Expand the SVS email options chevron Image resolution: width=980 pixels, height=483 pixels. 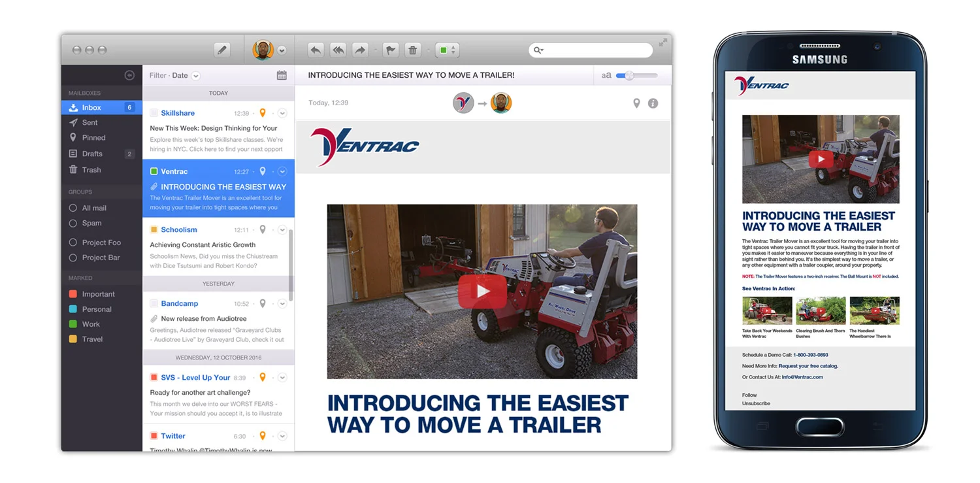[x=282, y=377]
